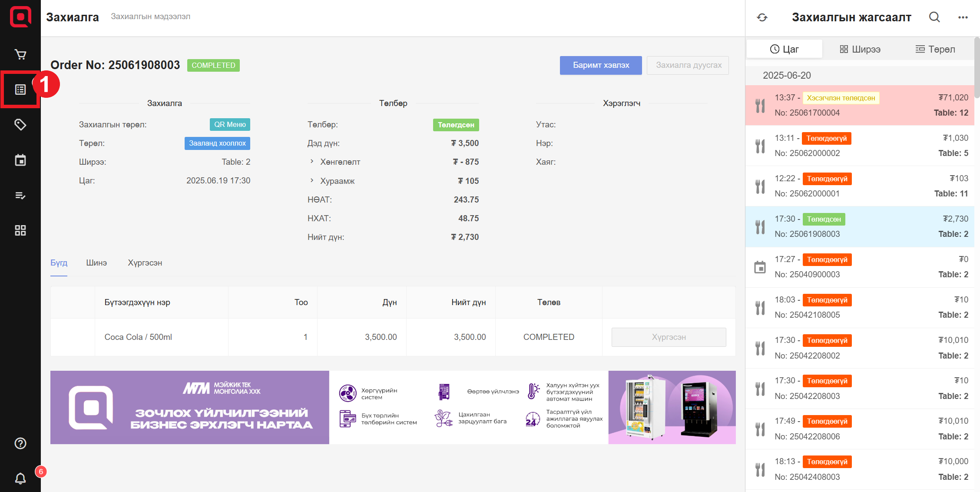Open the grid tables sidebar icon
Image resolution: width=980 pixels, height=492 pixels.
(x=20, y=230)
